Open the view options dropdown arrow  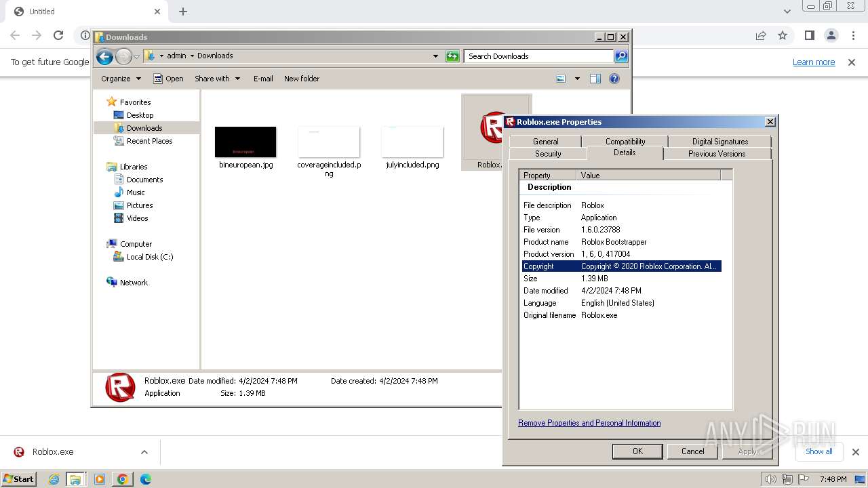[x=577, y=79]
